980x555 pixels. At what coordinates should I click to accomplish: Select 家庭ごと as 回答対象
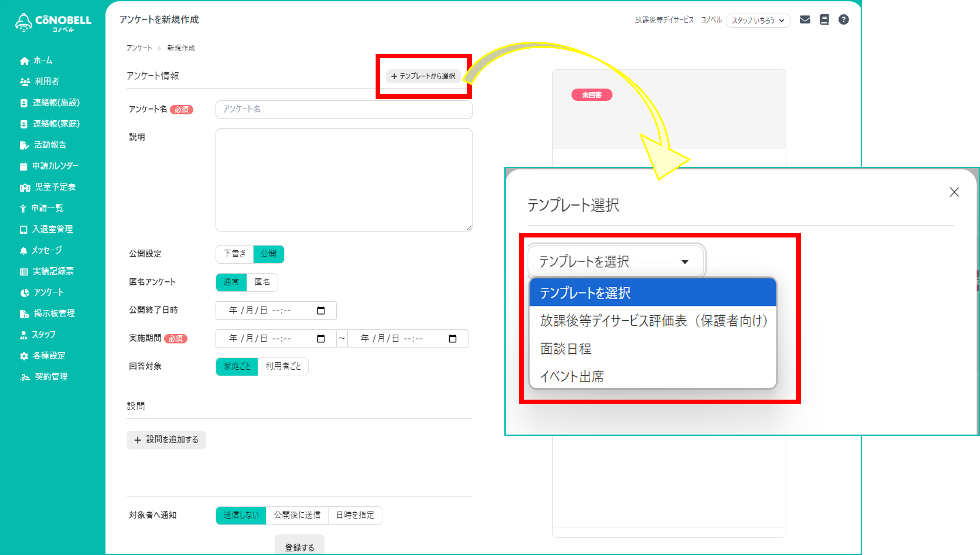pyautogui.click(x=237, y=366)
